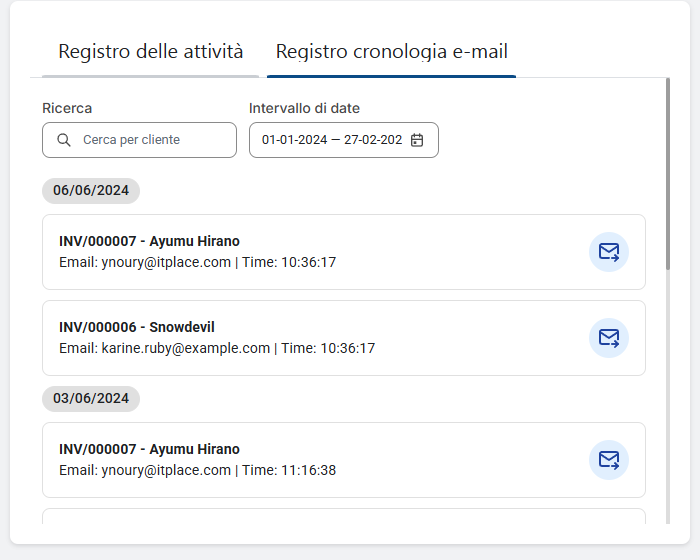700x560 pixels.
Task: Click the resend email icon for Snowdevil
Action: pyautogui.click(x=608, y=338)
